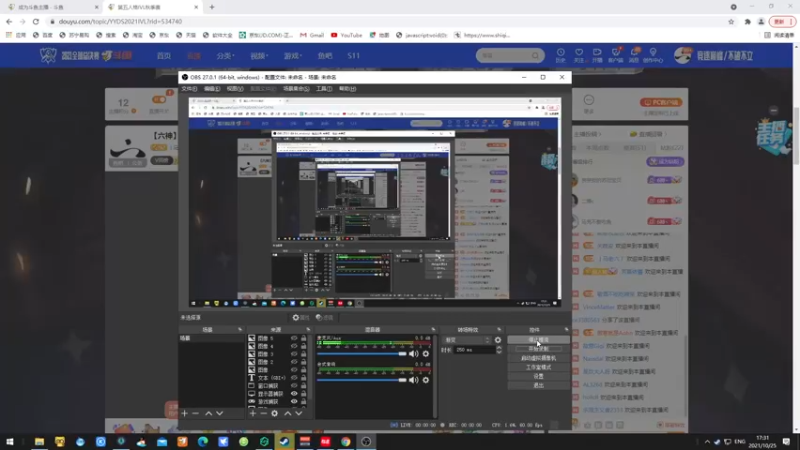The width and height of the screenshot is (800, 450).
Task: Add a new scene with the plus icon
Action: pos(185,413)
